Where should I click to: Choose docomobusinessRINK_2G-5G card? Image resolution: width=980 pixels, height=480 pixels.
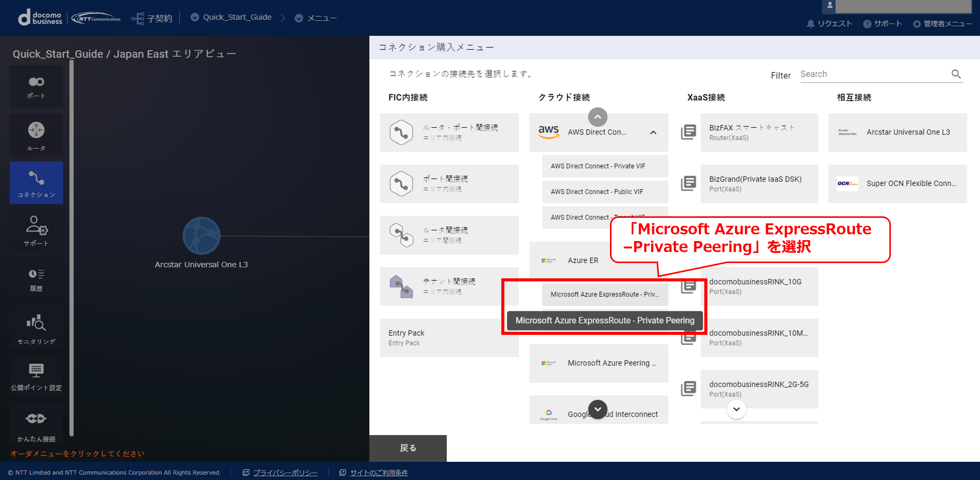pyautogui.click(x=759, y=389)
